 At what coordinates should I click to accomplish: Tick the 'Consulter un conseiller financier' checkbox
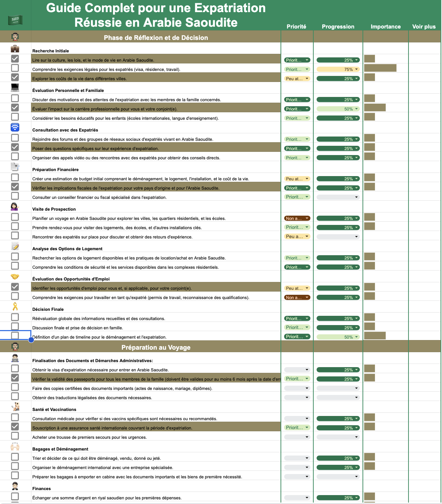tap(15, 196)
